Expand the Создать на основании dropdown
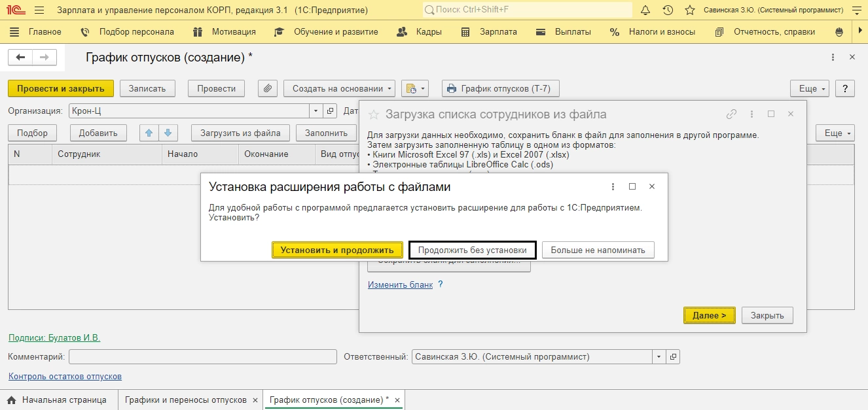The image size is (868, 410). (x=340, y=88)
